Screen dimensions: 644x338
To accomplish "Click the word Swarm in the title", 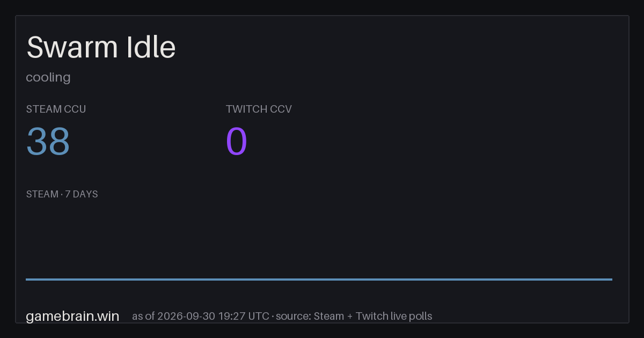I will [72, 47].
